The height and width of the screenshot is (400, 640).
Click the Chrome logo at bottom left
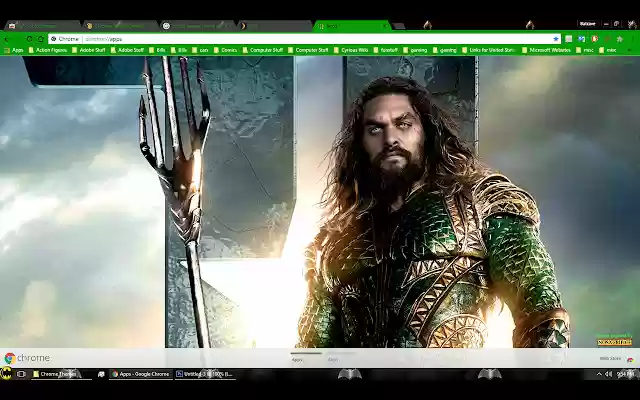[27, 358]
